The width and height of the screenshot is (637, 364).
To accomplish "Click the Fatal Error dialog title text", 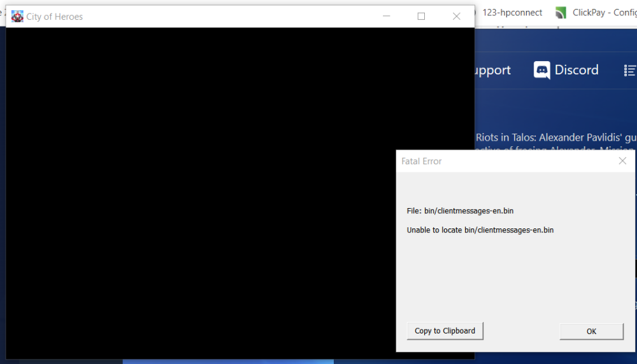I will coord(422,162).
